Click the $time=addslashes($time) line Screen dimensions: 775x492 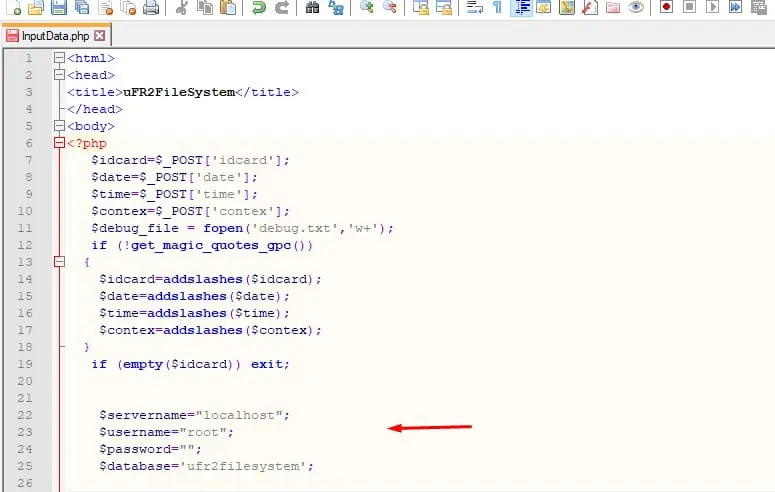[194, 313]
